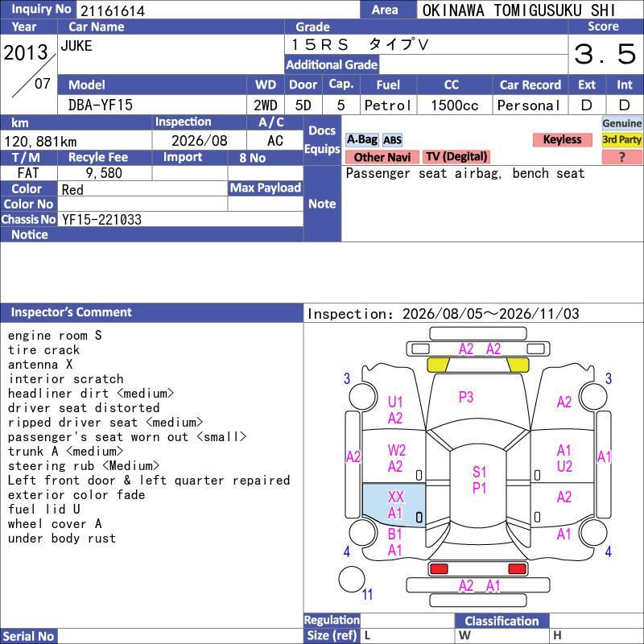Viewport: 644px width, 644px height.
Task: Click the S1 mark on the roof
Action: pyautogui.click(x=479, y=473)
